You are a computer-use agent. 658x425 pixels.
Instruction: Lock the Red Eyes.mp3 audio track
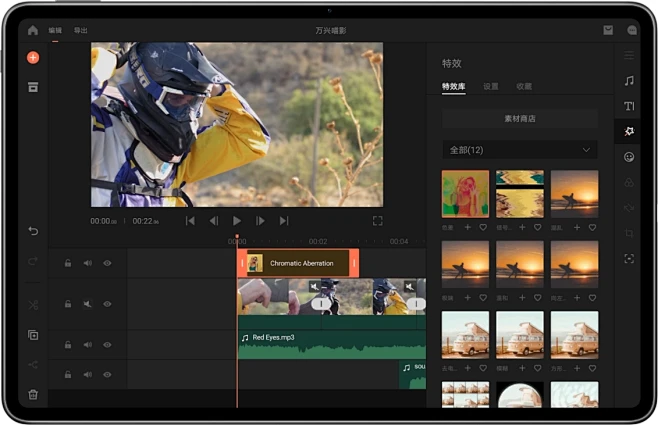point(67,344)
